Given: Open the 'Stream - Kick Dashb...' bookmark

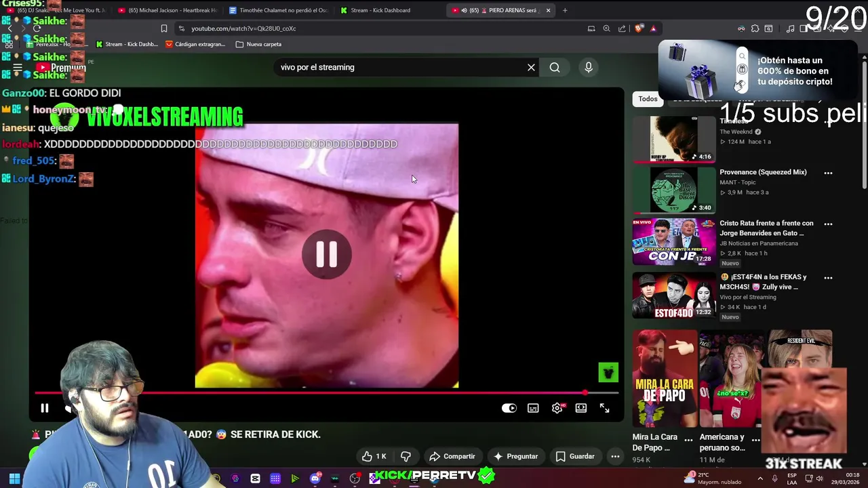Looking at the screenshot, I should pos(127,44).
